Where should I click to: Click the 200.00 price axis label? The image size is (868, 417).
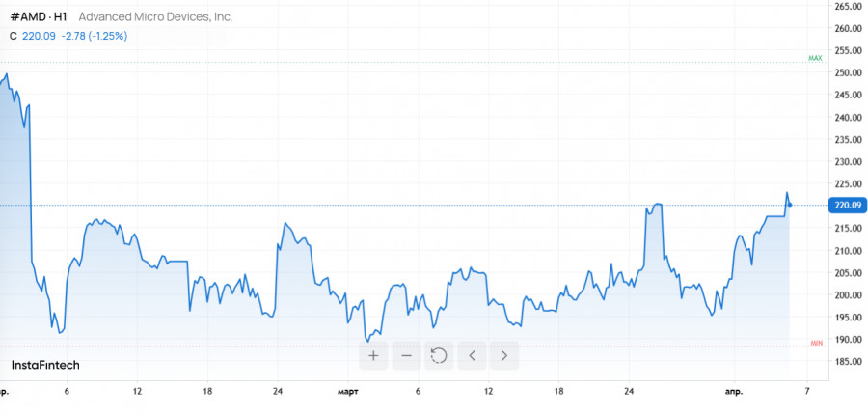point(848,295)
